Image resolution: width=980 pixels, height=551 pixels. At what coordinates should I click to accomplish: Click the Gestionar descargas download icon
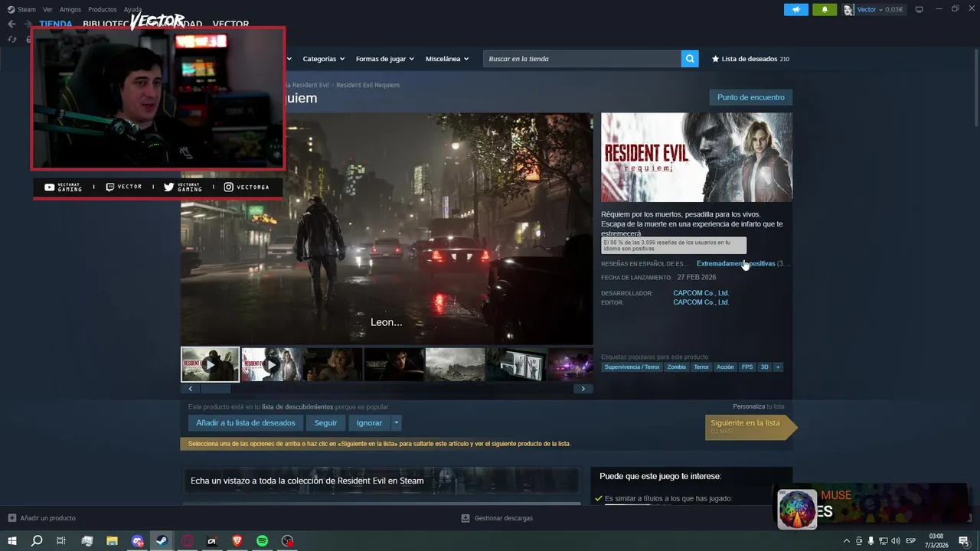(465, 518)
